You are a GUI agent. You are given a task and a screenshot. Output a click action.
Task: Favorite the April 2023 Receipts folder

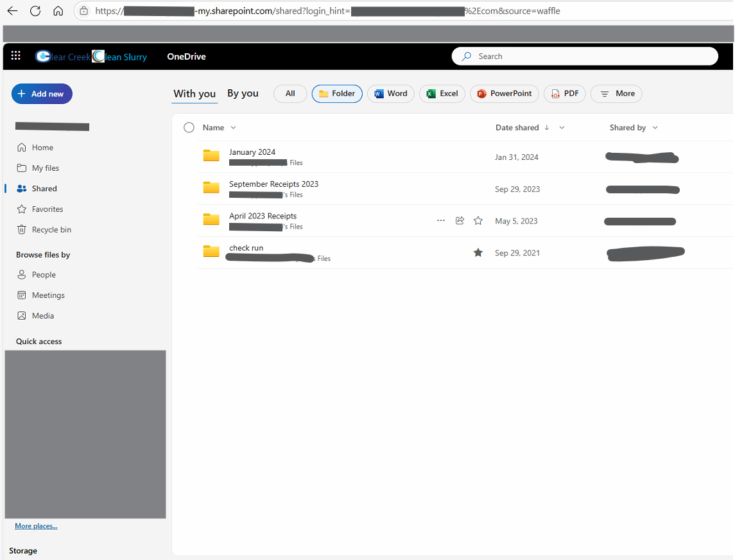(x=478, y=220)
